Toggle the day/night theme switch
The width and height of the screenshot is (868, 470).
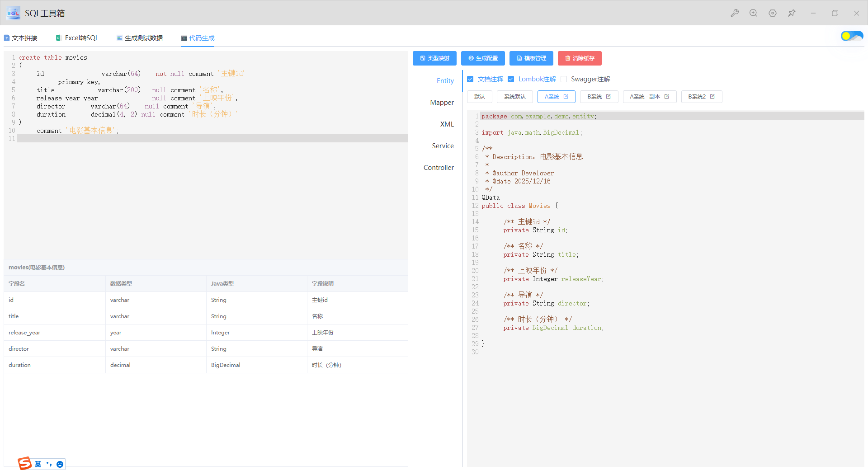click(852, 36)
